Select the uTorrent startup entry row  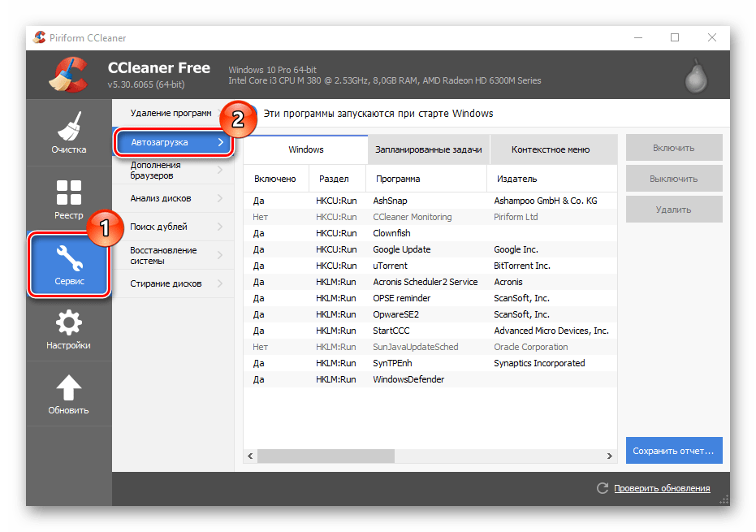point(390,266)
